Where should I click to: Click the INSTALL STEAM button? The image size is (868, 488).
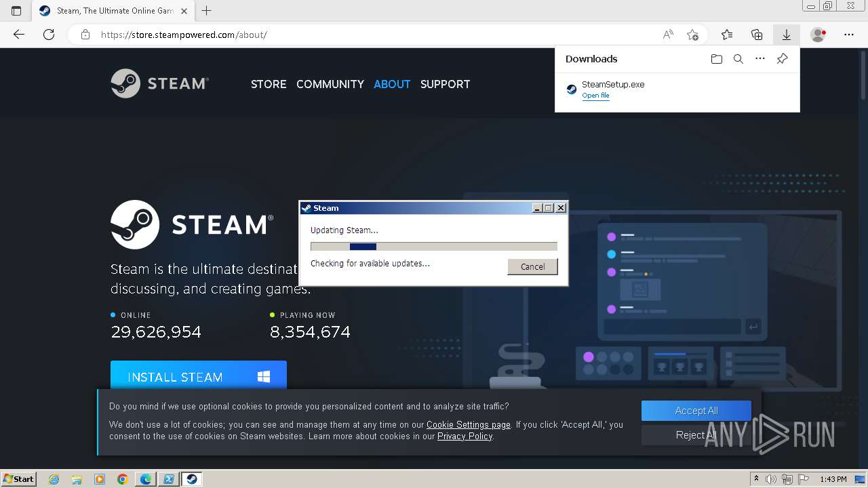199,376
